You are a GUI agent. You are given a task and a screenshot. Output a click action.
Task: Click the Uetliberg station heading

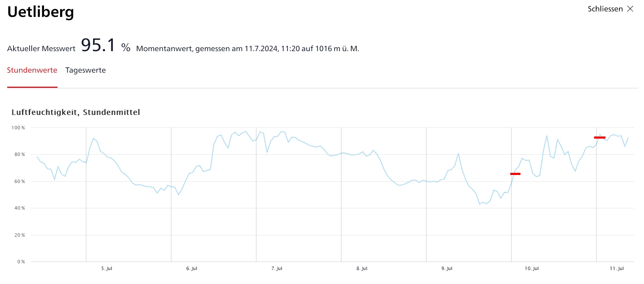pyautogui.click(x=41, y=12)
